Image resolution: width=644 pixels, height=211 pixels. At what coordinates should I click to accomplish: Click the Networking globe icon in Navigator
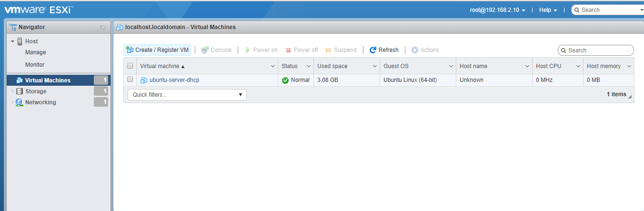click(x=19, y=102)
